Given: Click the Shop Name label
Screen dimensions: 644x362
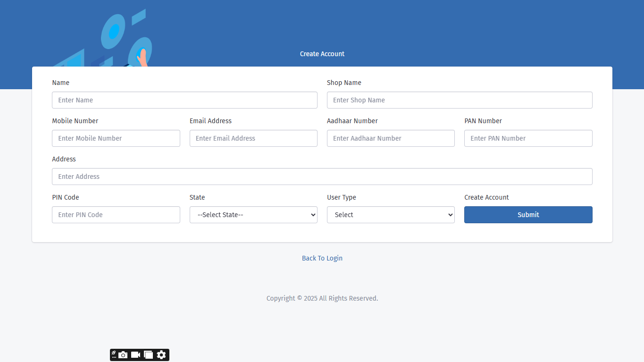Looking at the screenshot, I should tap(344, 83).
